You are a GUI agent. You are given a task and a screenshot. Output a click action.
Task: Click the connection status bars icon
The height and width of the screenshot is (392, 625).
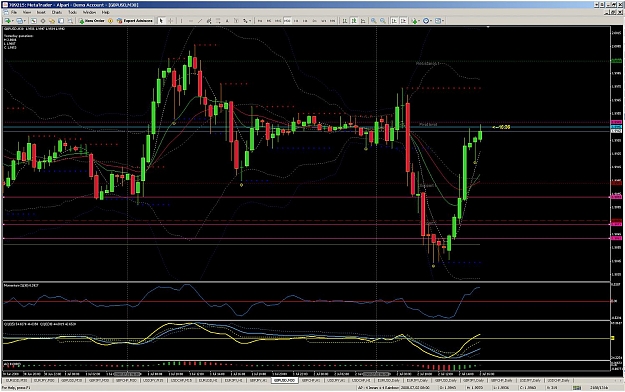pos(577,387)
